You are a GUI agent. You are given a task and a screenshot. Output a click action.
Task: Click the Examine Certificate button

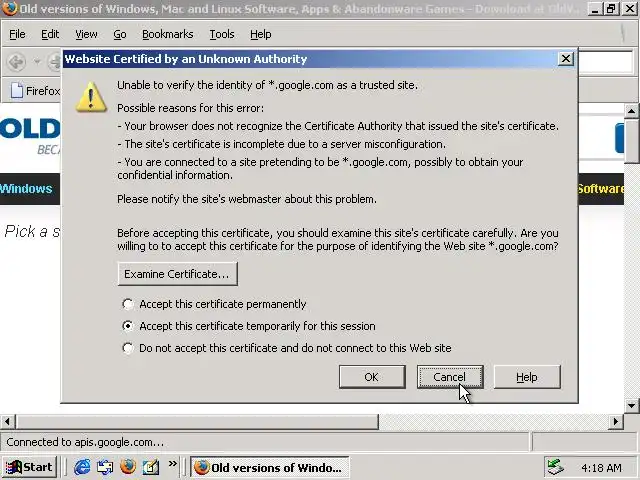pyautogui.click(x=177, y=274)
